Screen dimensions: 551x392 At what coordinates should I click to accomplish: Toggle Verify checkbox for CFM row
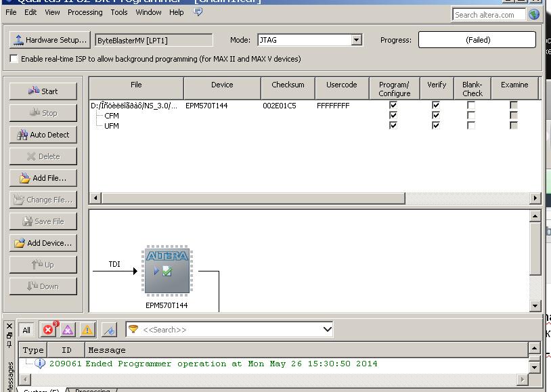click(x=436, y=115)
